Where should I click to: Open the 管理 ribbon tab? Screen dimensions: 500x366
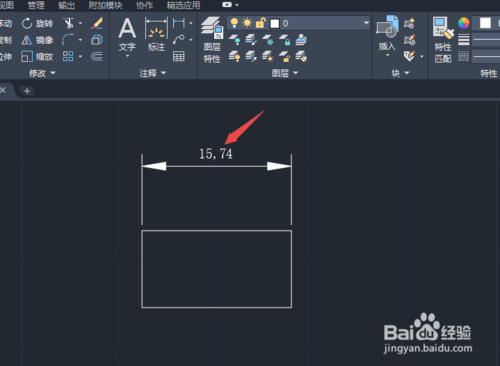click(x=36, y=5)
